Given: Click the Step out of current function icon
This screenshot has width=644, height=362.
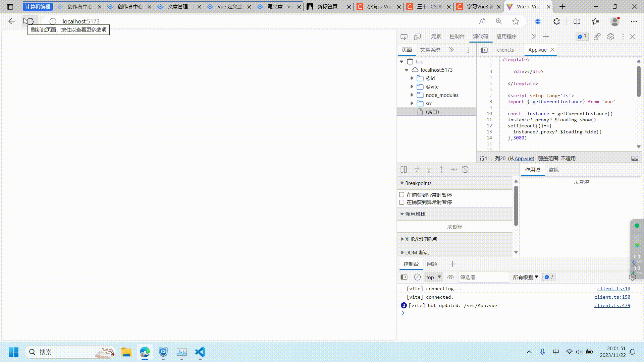Looking at the screenshot, I should click(441, 170).
